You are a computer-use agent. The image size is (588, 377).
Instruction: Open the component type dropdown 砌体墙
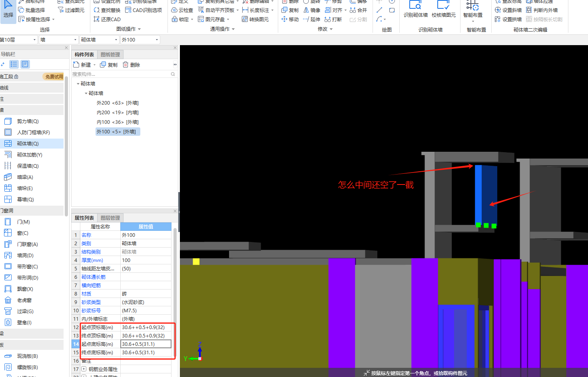pos(99,40)
